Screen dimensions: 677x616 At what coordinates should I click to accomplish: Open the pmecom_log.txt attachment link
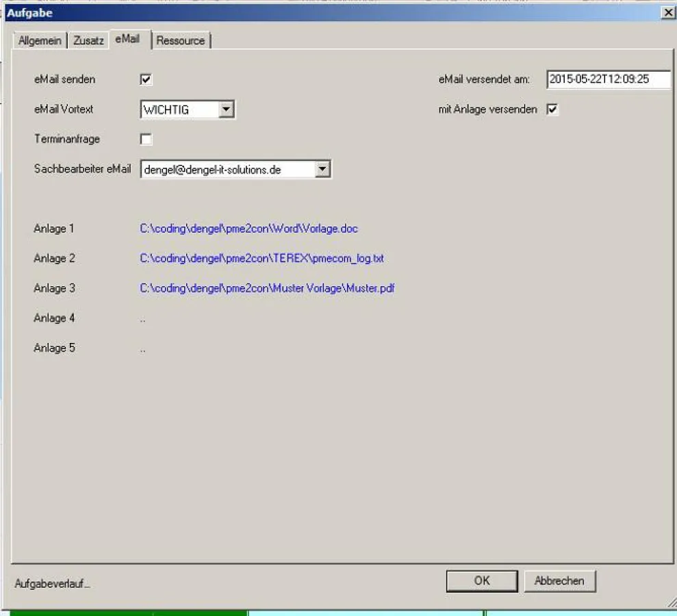(x=261, y=259)
